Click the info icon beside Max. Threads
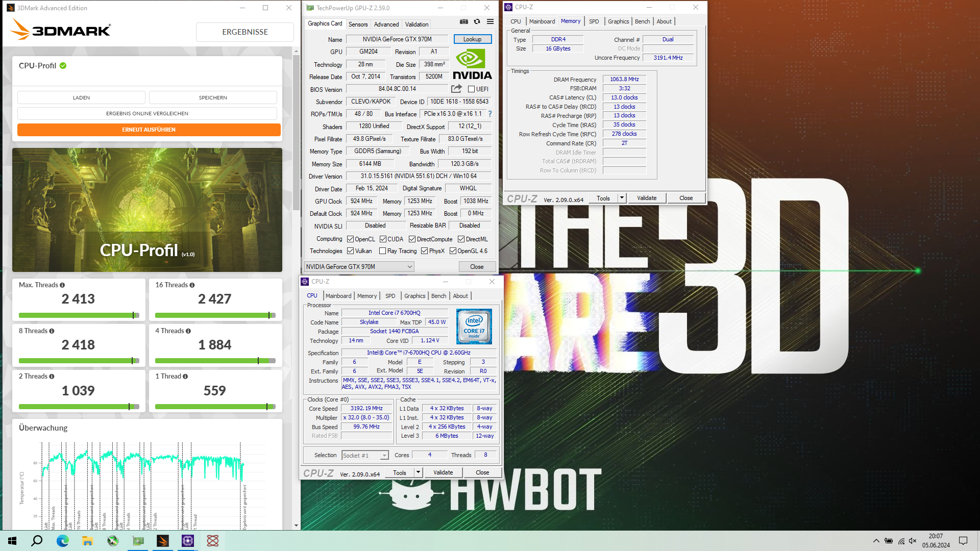 tap(62, 285)
